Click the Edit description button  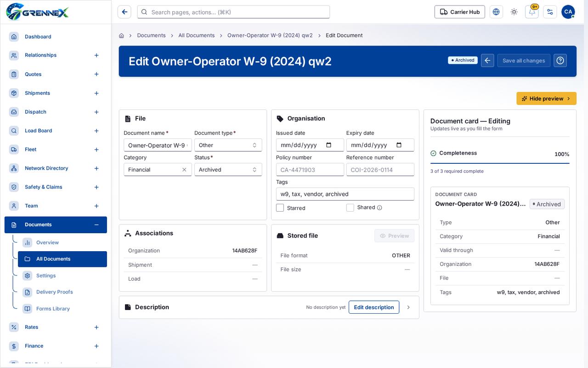coord(374,307)
